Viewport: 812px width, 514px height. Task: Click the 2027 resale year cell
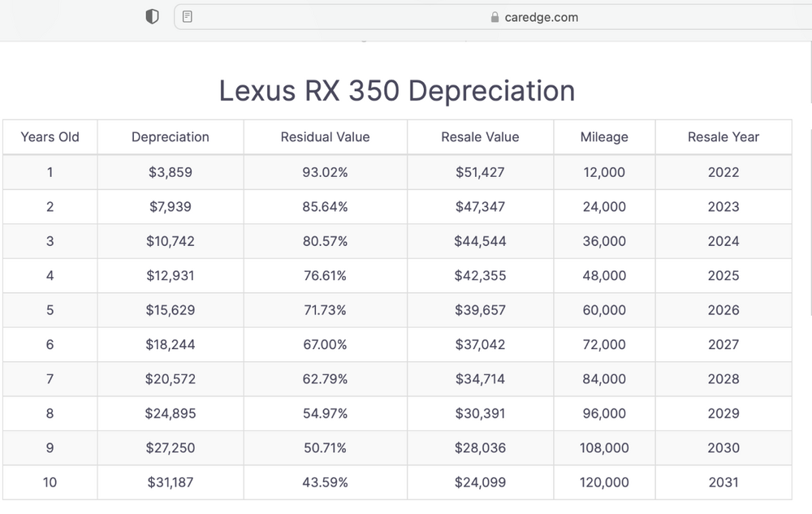tap(723, 344)
